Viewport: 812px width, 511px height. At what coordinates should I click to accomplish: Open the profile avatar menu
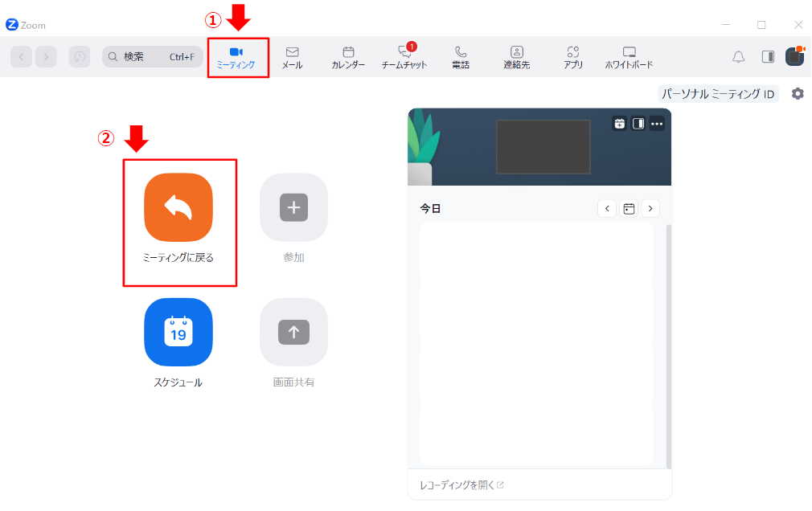(x=795, y=56)
